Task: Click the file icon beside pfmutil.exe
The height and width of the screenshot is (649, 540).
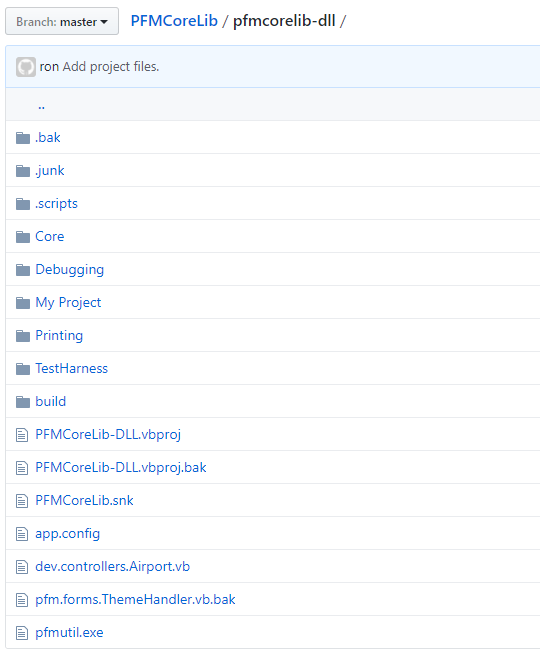Action: [22, 633]
